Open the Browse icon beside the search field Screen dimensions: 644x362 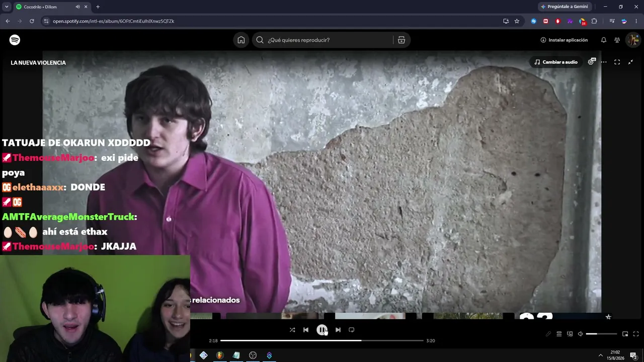(401, 40)
